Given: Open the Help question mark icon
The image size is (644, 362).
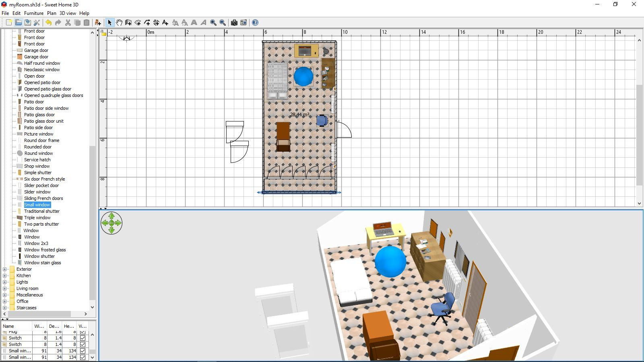Looking at the screenshot, I should point(255,23).
